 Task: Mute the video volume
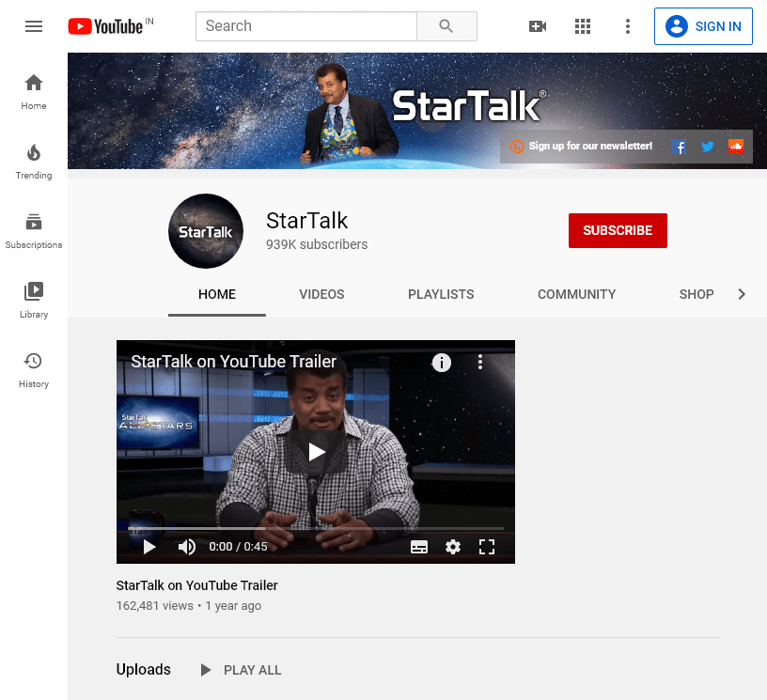[x=186, y=547]
